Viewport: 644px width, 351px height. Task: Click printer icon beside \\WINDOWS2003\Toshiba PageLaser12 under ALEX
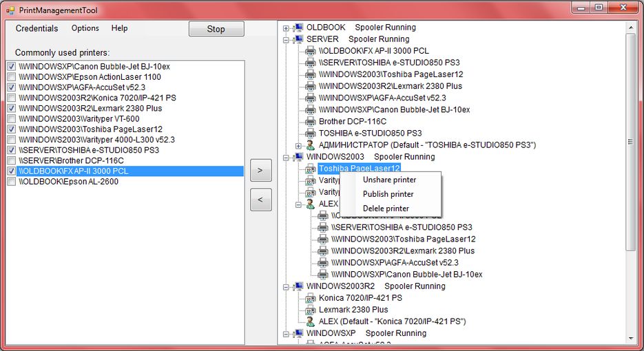tap(323, 240)
